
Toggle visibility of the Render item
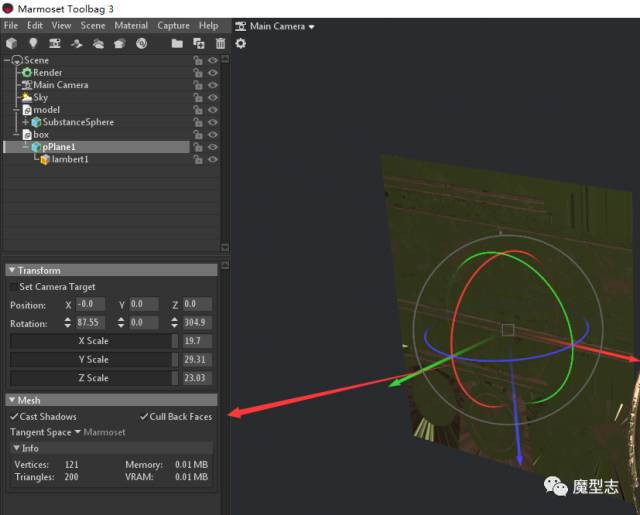click(213, 73)
